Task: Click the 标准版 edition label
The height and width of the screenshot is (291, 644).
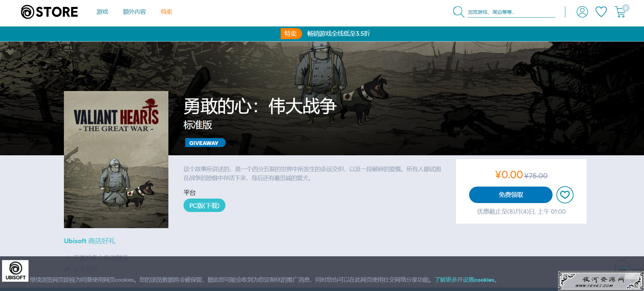Action: [198, 125]
